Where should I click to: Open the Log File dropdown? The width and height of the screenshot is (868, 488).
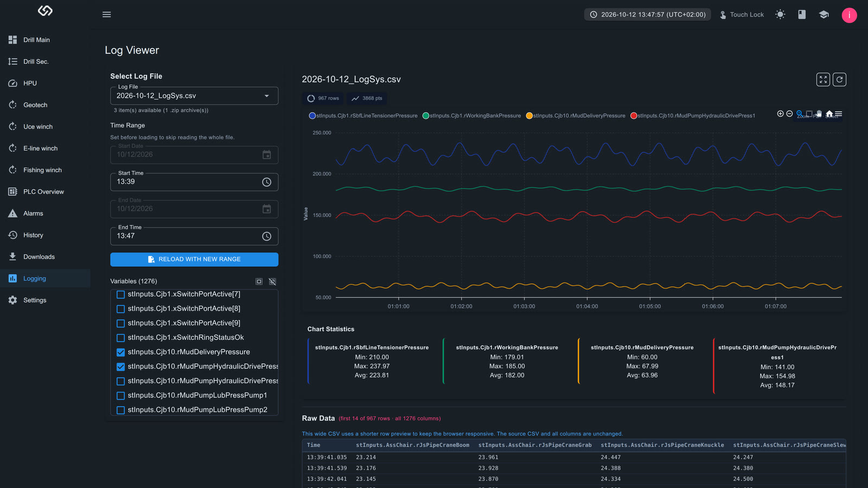194,96
